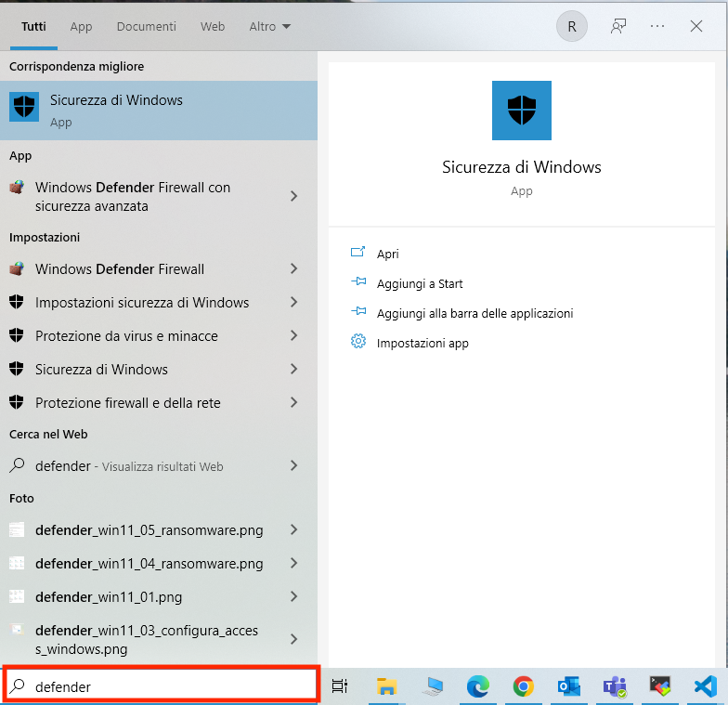
Task: Open the computer icon on the taskbar
Action: click(x=433, y=685)
